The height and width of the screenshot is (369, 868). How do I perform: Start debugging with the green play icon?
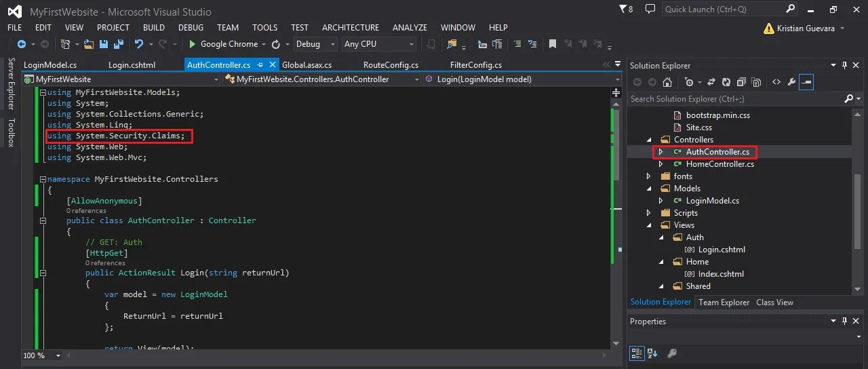pyautogui.click(x=193, y=44)
